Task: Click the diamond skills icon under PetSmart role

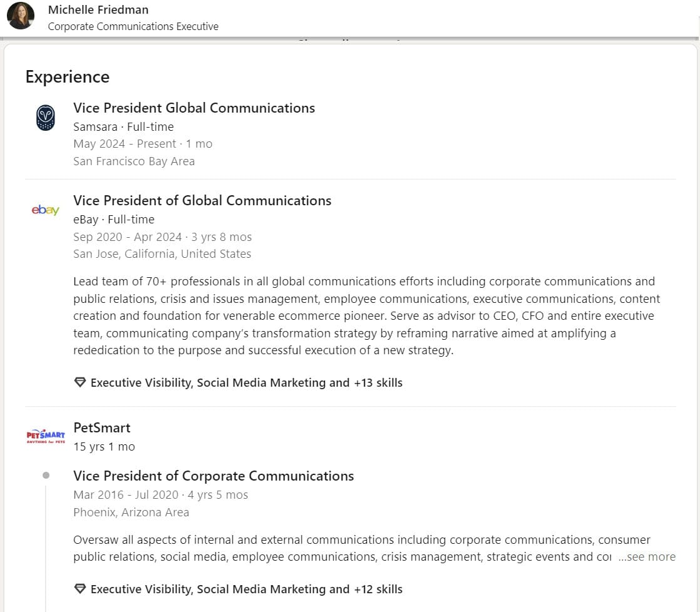Action: coord(80,589)
